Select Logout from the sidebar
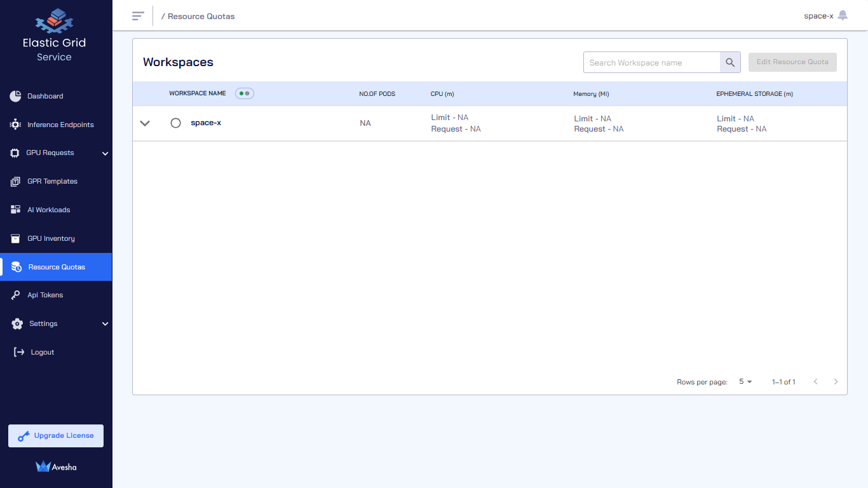Image resolution: width=868 pixels, height=488 pixels. click(42, 352)
